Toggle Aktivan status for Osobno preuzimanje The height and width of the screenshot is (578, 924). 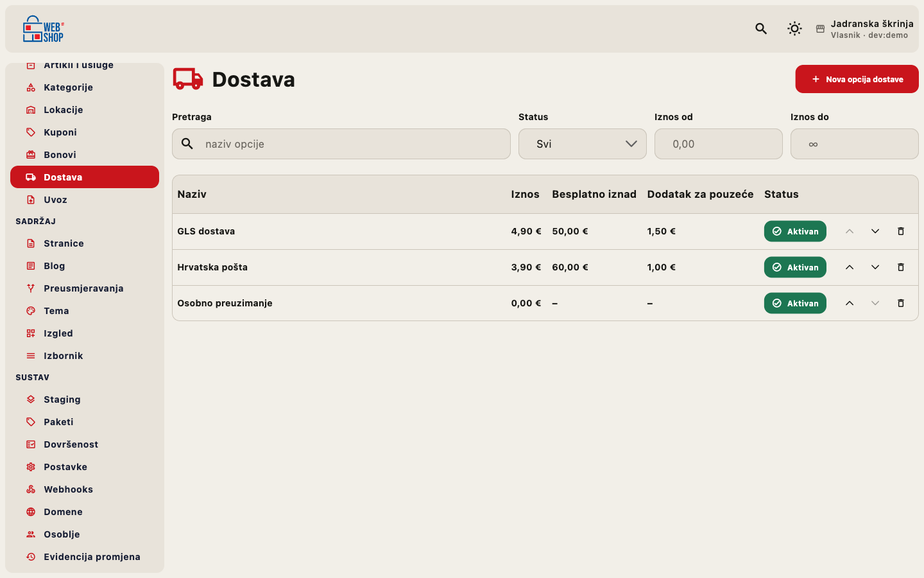[795, 303]
